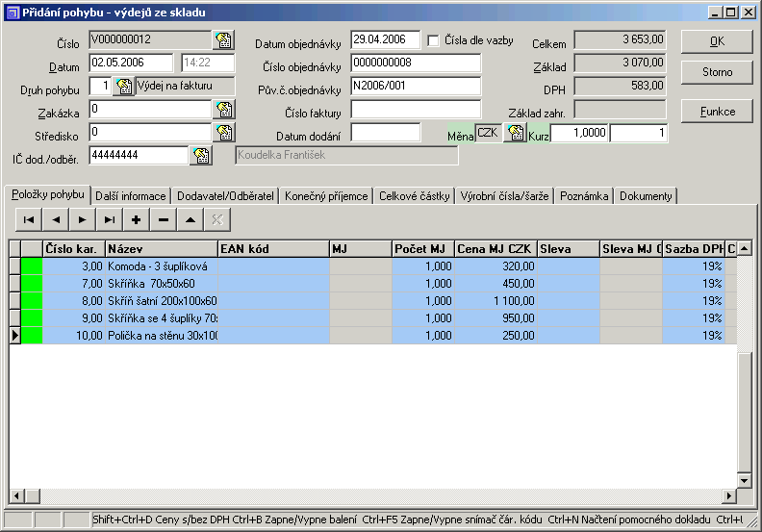This screenshot has width=762, height=532.
Task: Switch to Celkové částky tab
Action: 414,196
